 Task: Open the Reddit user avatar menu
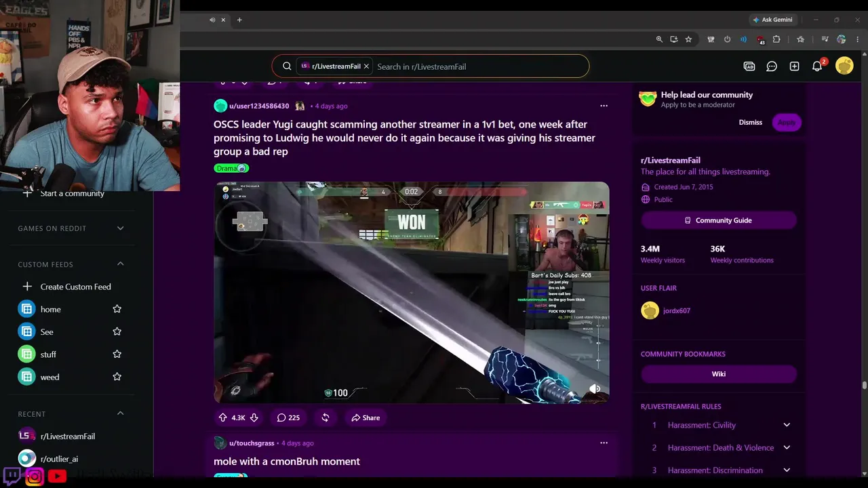pyautogui.click(x=844, y=66)
